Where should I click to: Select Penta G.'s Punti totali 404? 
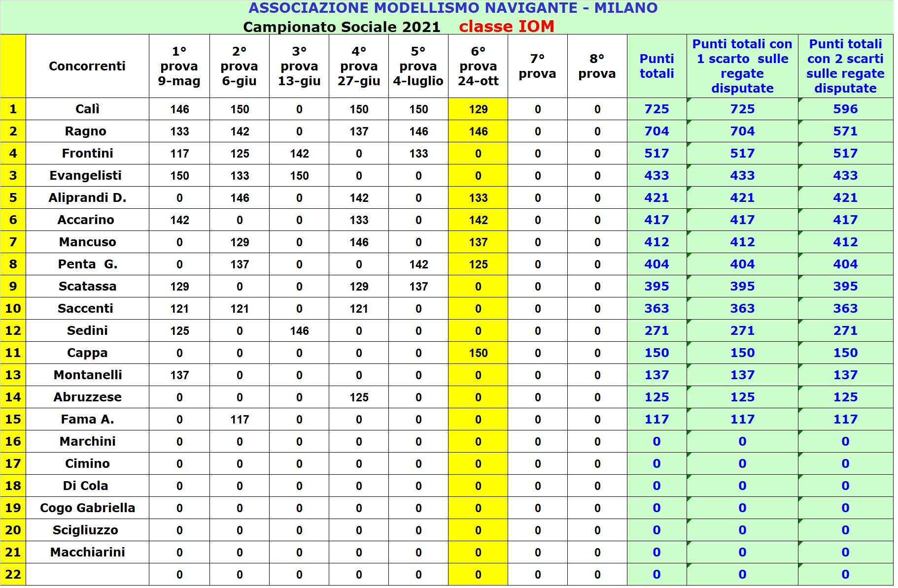click(x=657, y=264)
